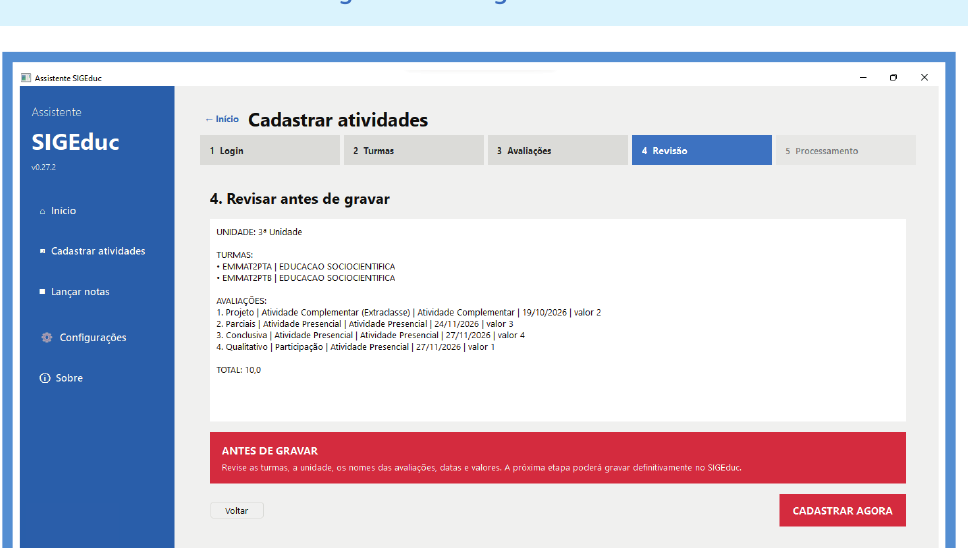Go to Inicio in the sidebar

point(64,210)
